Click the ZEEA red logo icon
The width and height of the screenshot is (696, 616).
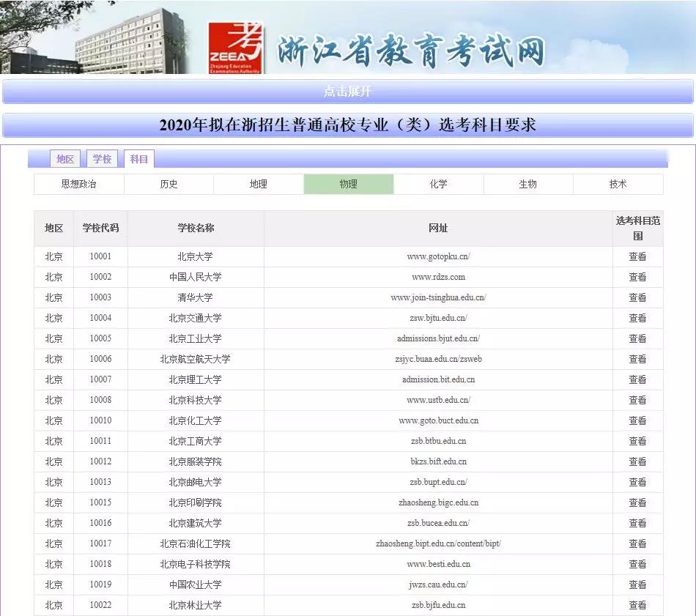[236, 45]
